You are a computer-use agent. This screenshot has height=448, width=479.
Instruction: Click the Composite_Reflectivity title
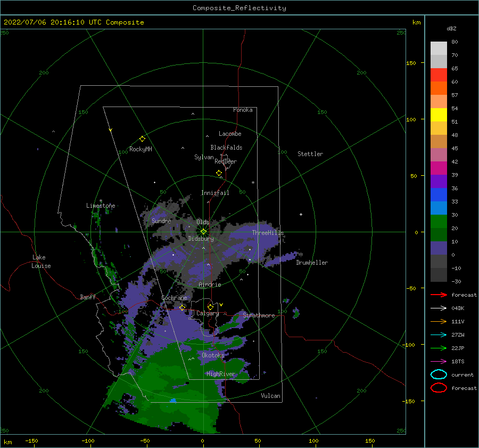(x=240, y=8)
